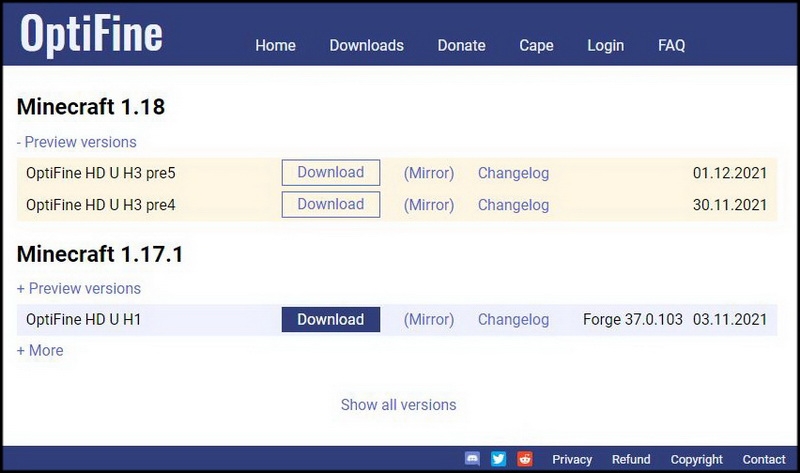The width and height of the screenshot is (800, 473).
Task: Open the Downloads page
Action: 366,45
